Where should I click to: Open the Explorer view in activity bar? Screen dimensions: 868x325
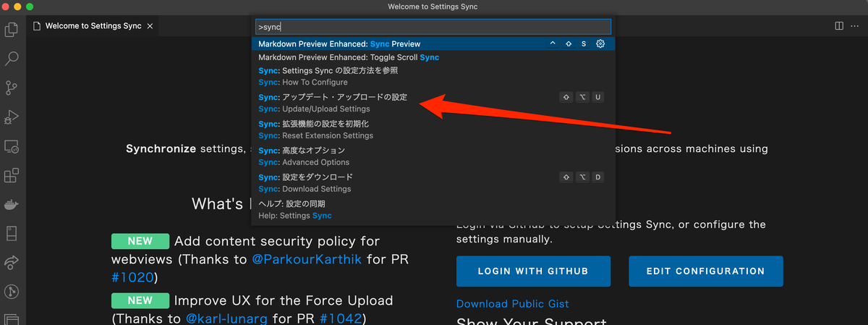coord(12,30)
